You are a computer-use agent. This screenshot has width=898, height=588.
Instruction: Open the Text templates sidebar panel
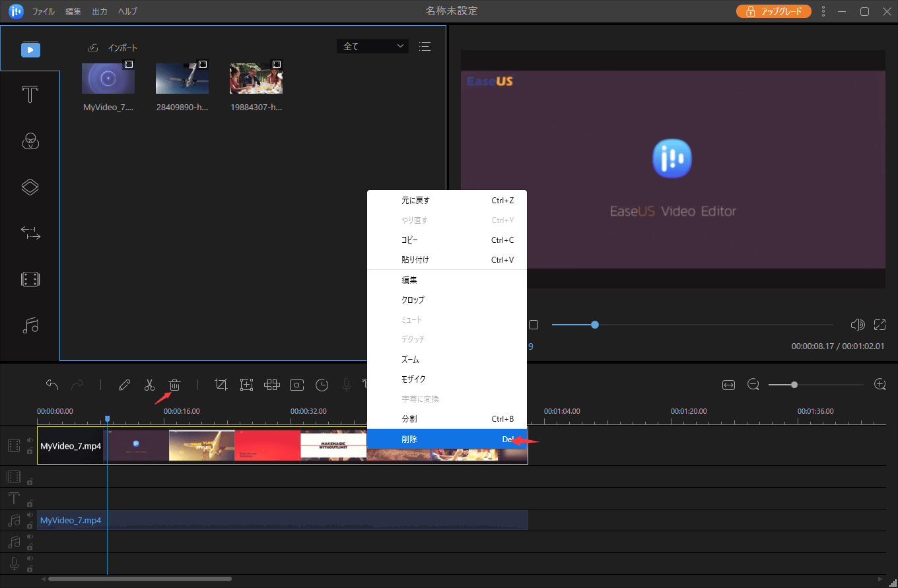(30, 95)
